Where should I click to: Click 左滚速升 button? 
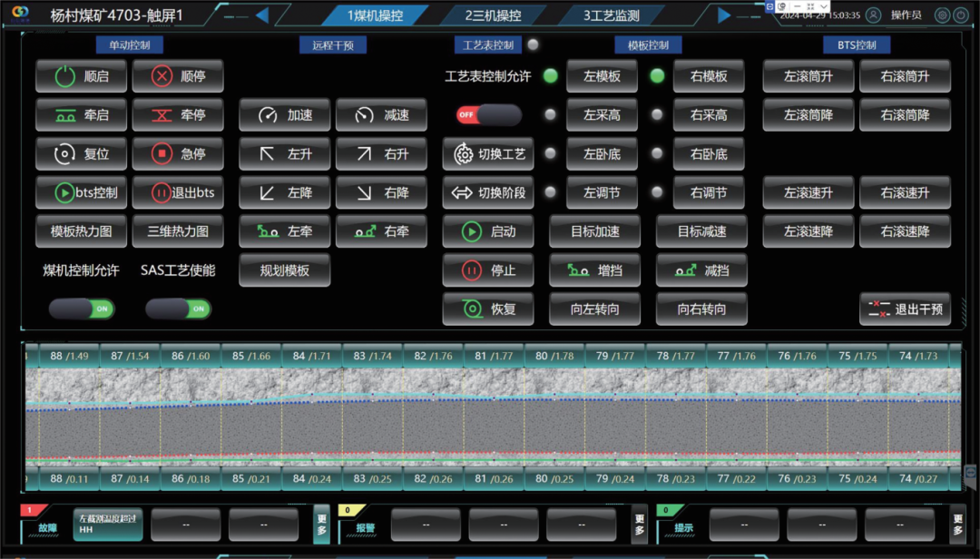(808, 192)
